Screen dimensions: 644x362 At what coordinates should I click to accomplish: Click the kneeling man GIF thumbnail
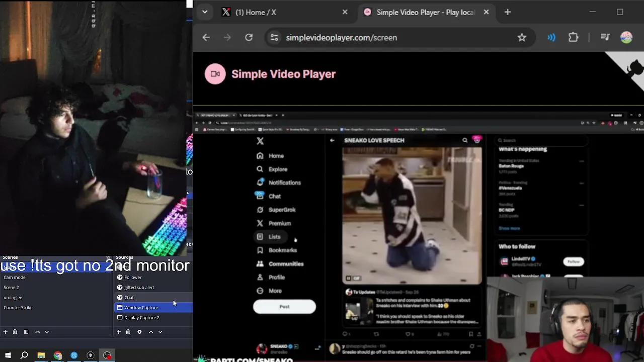point(412,216)
